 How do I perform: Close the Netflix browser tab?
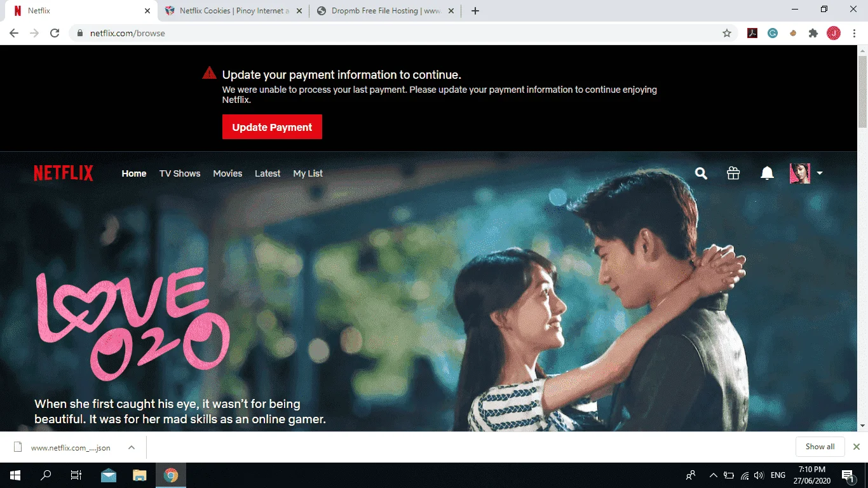[147, 11]
